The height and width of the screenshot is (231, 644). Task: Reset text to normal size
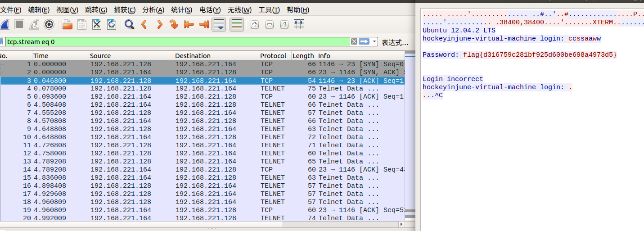(x=284, y=24)
